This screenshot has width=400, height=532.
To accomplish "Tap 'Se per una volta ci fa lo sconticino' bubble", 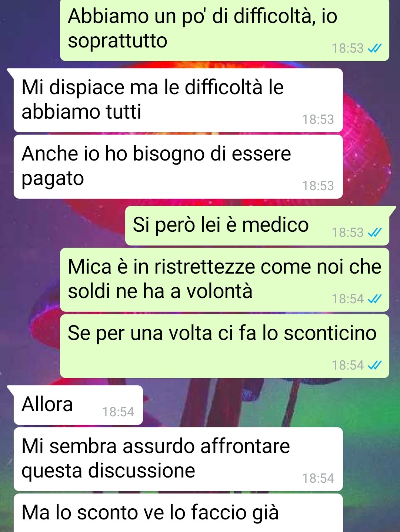I will coord(224,346).
